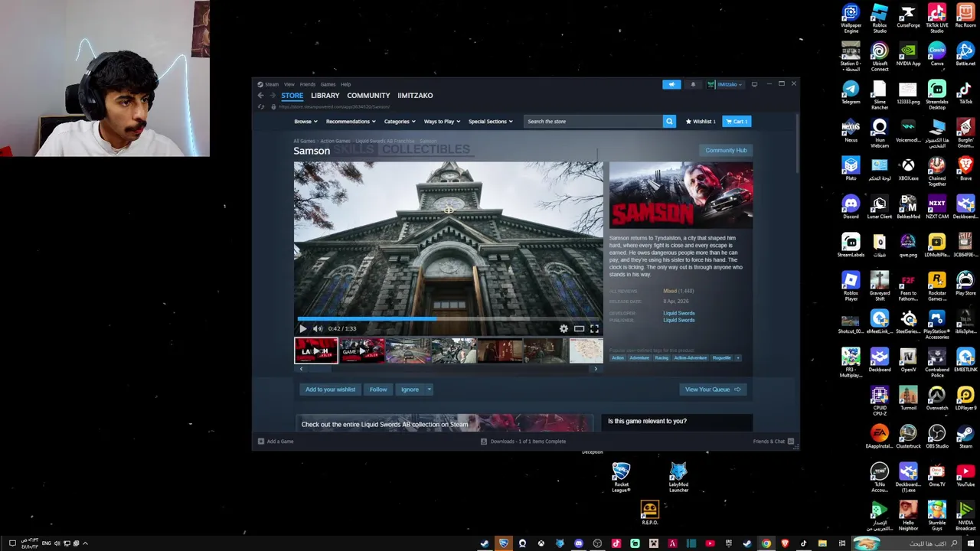Image resolution: width=980 pixels, height=551 pixels.
Task: Click Add a Game at bottom
Action: point(276,442)
